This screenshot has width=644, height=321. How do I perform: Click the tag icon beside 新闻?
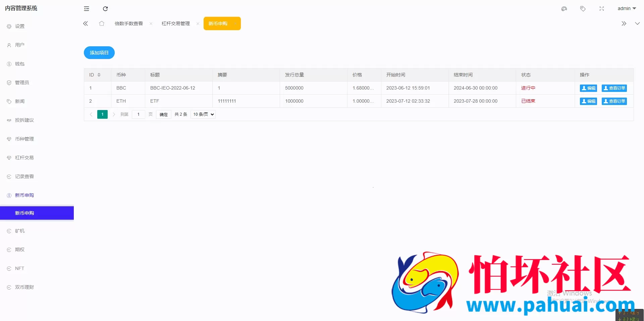point(9,101)
